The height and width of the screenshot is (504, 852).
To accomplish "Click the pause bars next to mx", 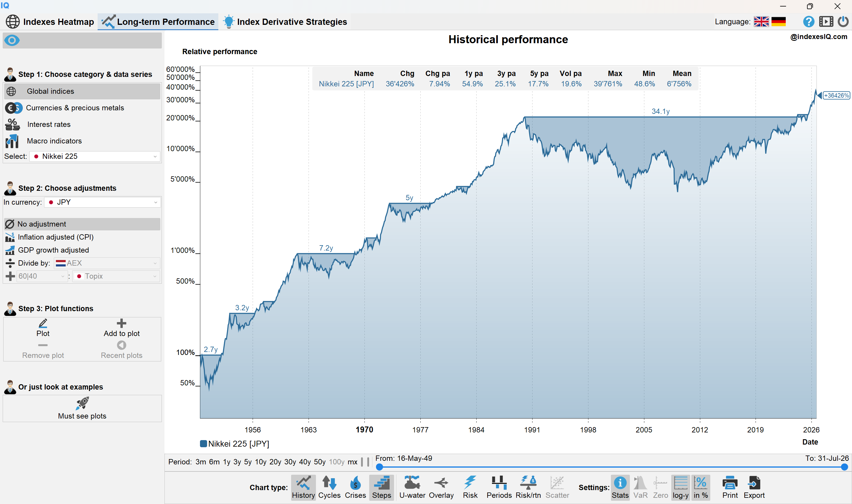I will click(x=365, y=462).
